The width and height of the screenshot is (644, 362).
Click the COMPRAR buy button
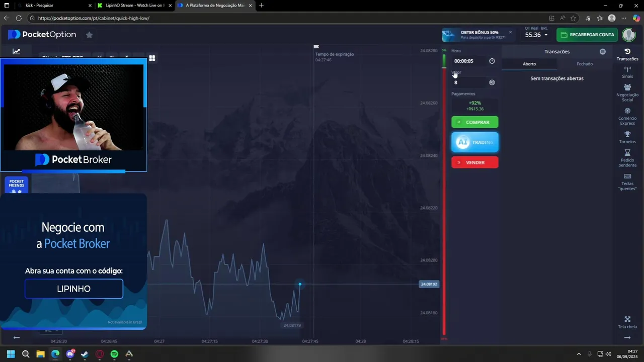(x=475, y=122)
